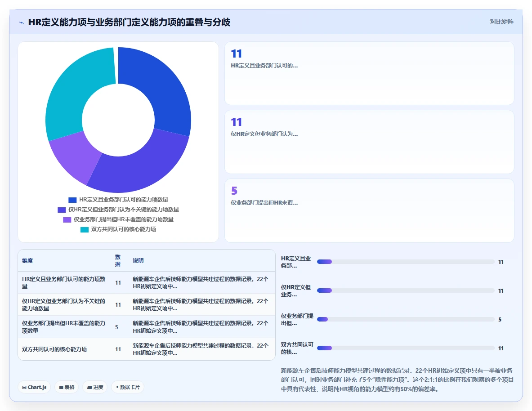This screenshot has width=532, height=411.
Task: Click progress bar for 仅HR定义但业务…
Action: [406, 290]
